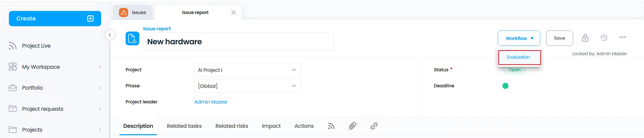Switch to the Related tasks tab
Viewport: 644px width, 138px height.
coord(184,126)
